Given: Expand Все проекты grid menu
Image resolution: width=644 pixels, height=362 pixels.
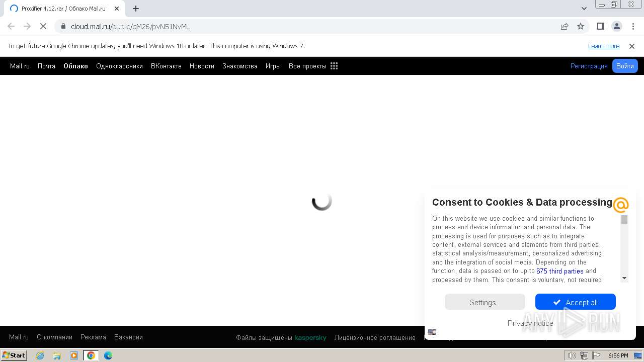Looking at the screenshot, I should (x=313, y=66).
